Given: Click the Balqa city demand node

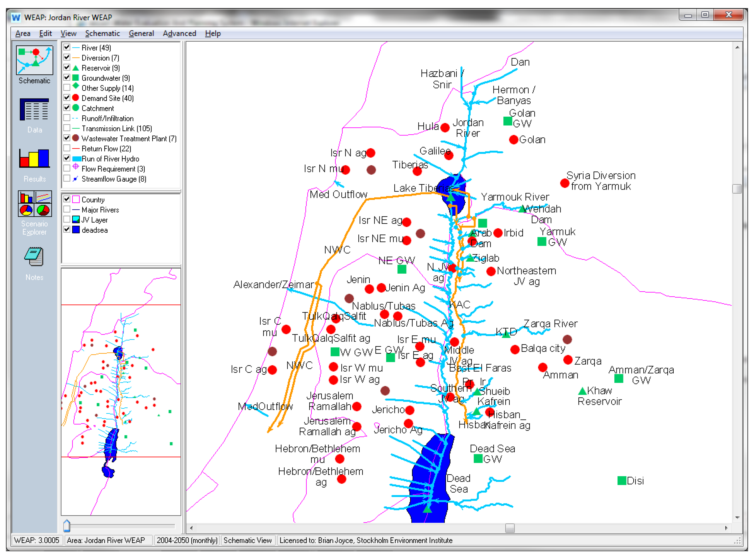Looking at the screenshot, I should point(515,350).
